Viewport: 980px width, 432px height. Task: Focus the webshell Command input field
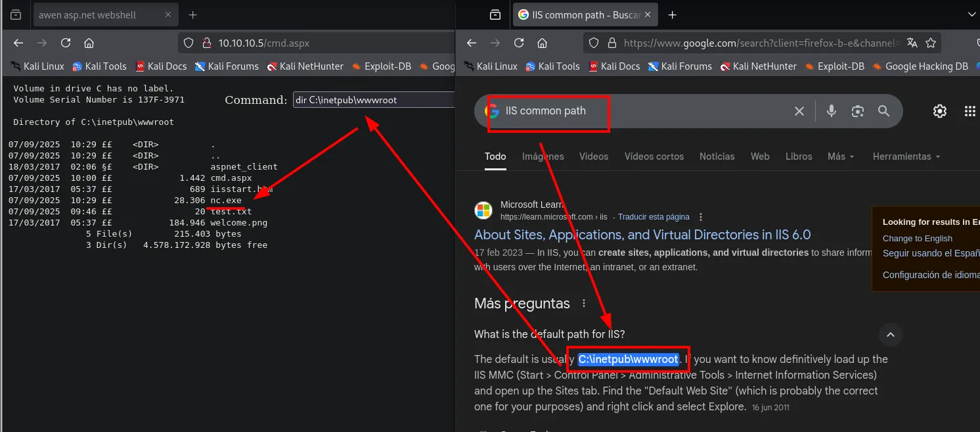(x=374, y=100)
